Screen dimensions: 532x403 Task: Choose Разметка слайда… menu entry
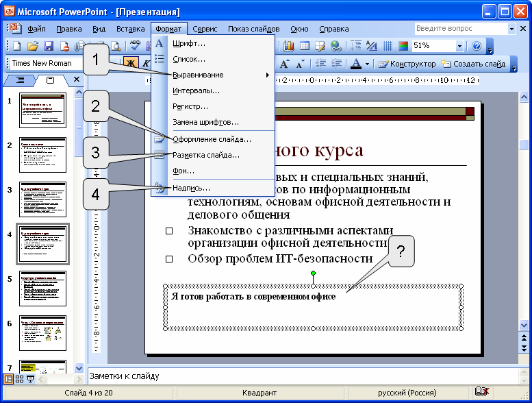[x=213, y=155]
